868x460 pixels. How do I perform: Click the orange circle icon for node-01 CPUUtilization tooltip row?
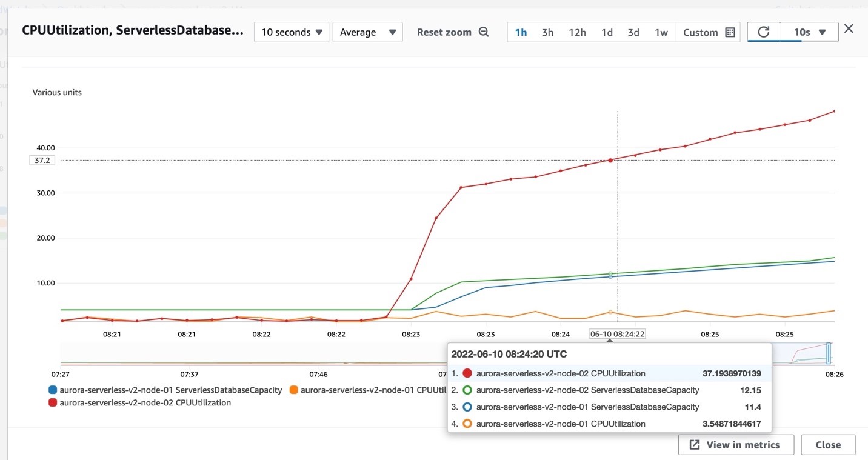469,424
